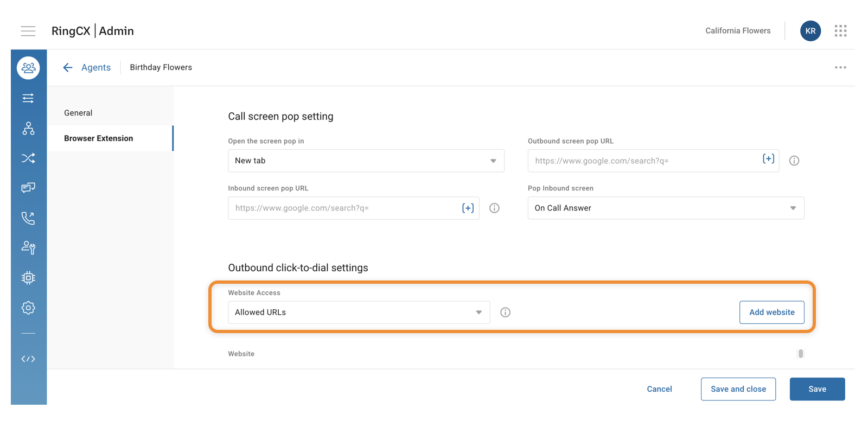Click the shuffle routing sidebar icon
The image size is (868, 421).
click(28, 158)
